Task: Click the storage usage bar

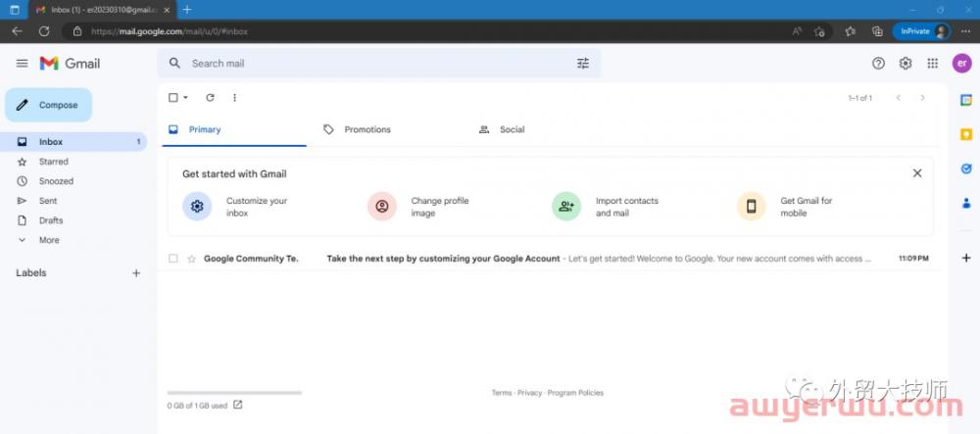Action: coord(234,393)
